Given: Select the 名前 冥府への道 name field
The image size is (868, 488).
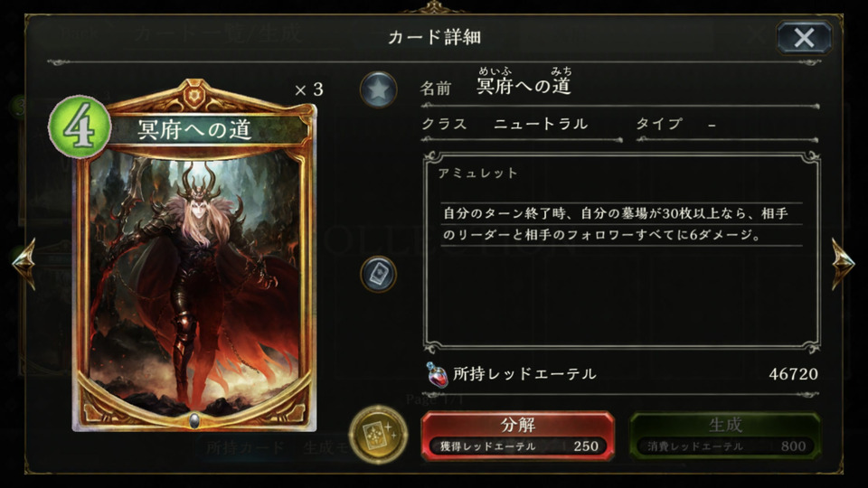Looking at the screenshot, I should point(618,86).
